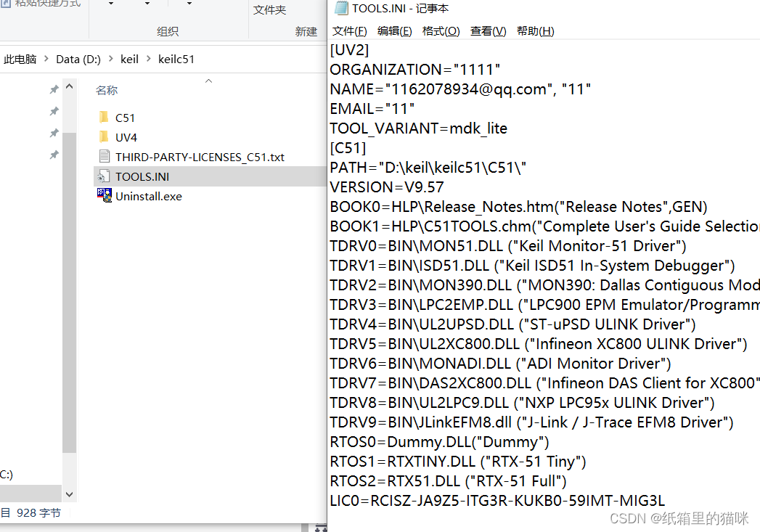Viewport: 760px width, 532px height.
Task: Click the fourth quick access pin icon
Action: [54, 155]
